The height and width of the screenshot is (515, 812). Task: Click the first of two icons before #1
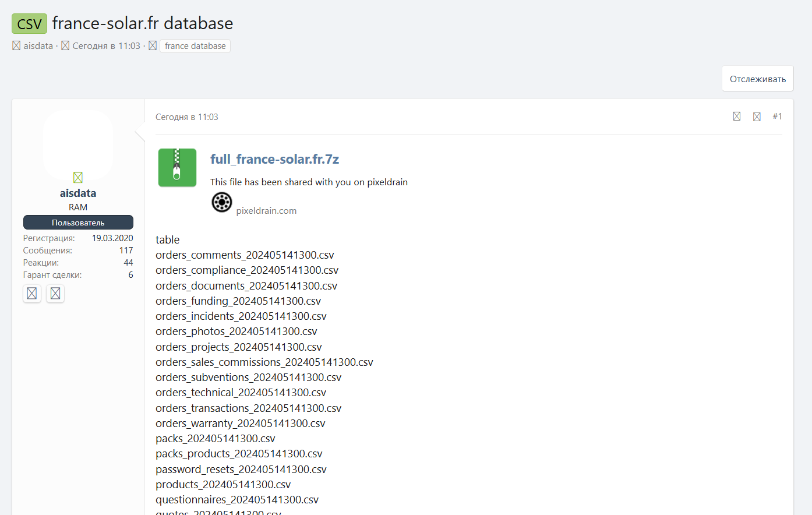(737, 117)
